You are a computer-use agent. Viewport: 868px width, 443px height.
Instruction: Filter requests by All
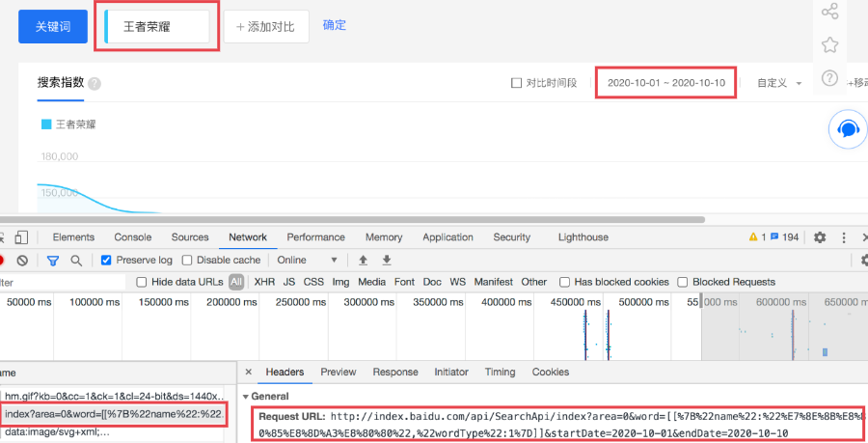236,282
